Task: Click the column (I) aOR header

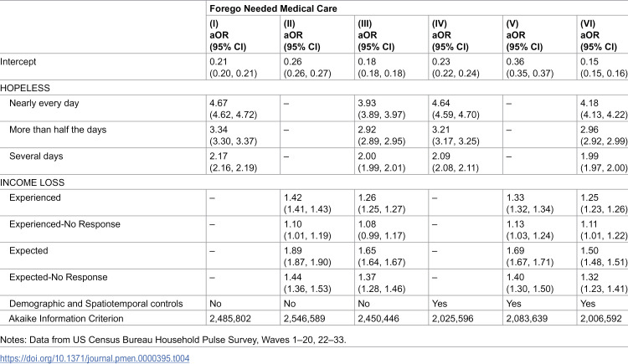Action: (228, 35)
